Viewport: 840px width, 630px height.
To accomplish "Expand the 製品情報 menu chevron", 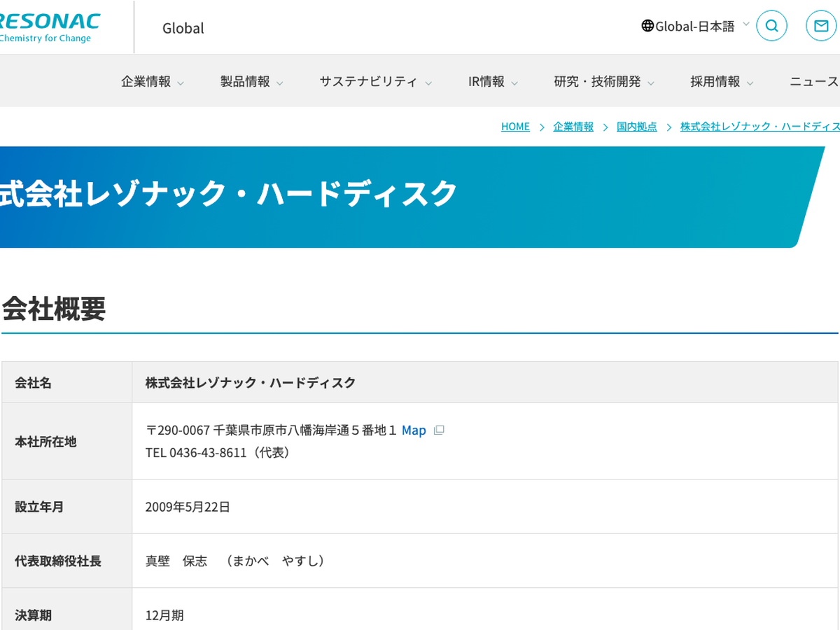I will pyautogui.click(x=280, y=83).
